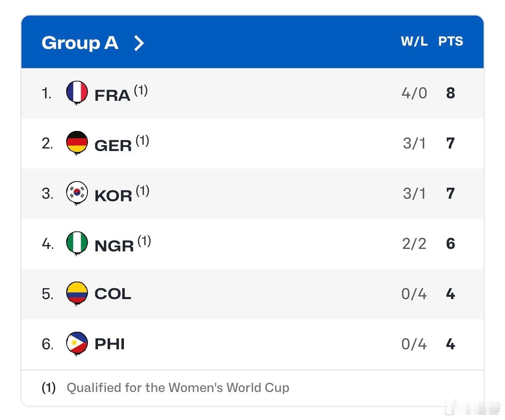Screen dimensions: 505x420
Task: Click the footnote marker beside FRA
Action: (141, 90)
